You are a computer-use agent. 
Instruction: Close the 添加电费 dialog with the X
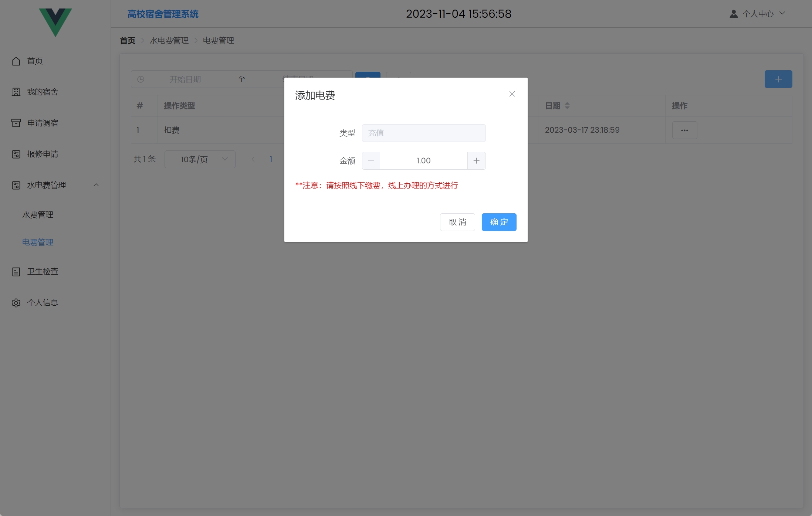pyautogui.click(x=512, y=94)
